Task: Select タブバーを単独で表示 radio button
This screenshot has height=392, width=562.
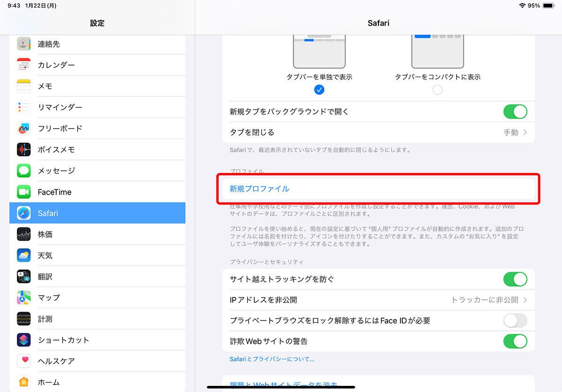Action: [x=319, y=89]
